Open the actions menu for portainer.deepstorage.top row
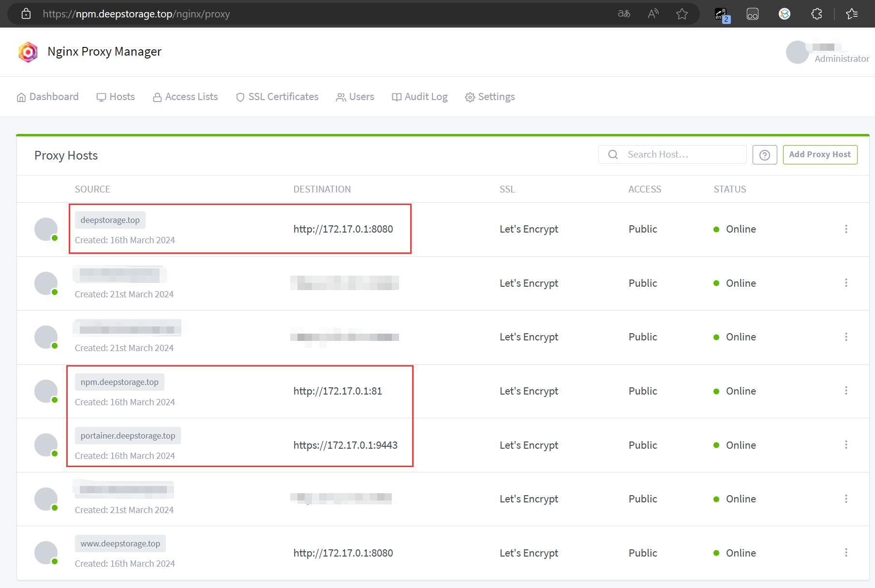The height and width of the screenshot is (588, 875). [x=846, y=444]
